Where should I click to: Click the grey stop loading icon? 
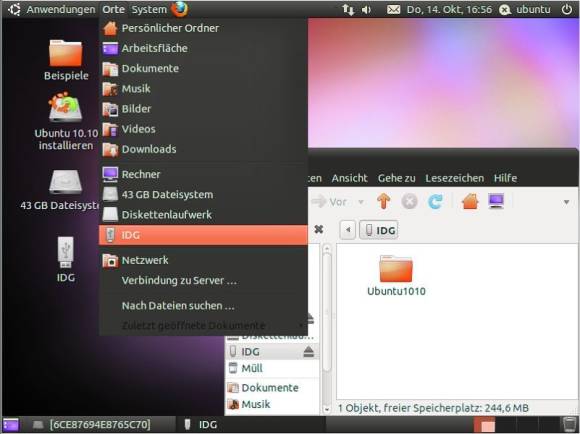(409, 202)
